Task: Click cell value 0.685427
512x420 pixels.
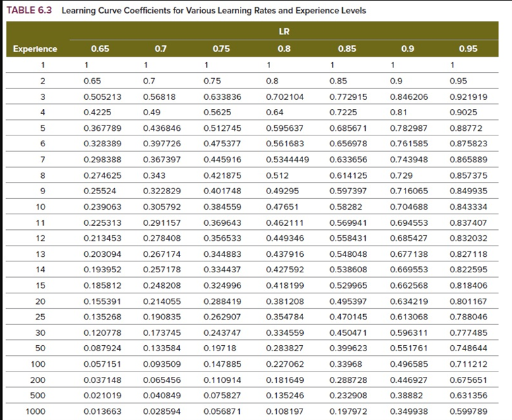Action: click(x=409, y=238)
